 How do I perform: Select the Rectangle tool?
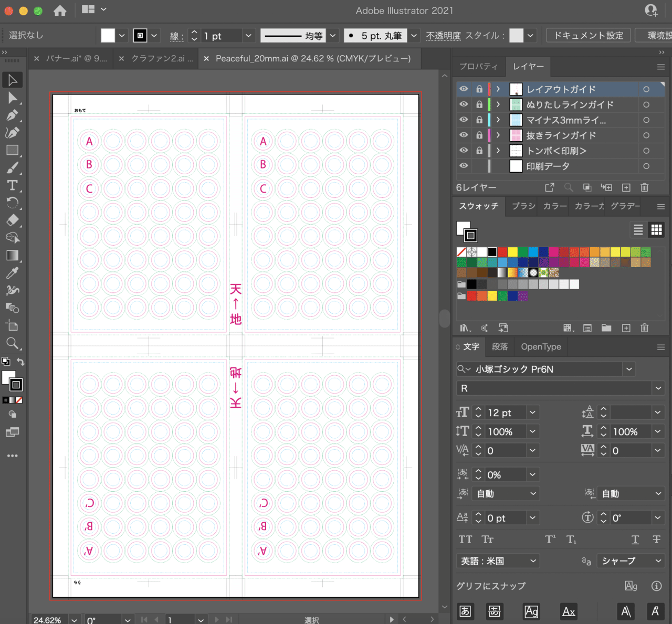click(x=13, y=150)
